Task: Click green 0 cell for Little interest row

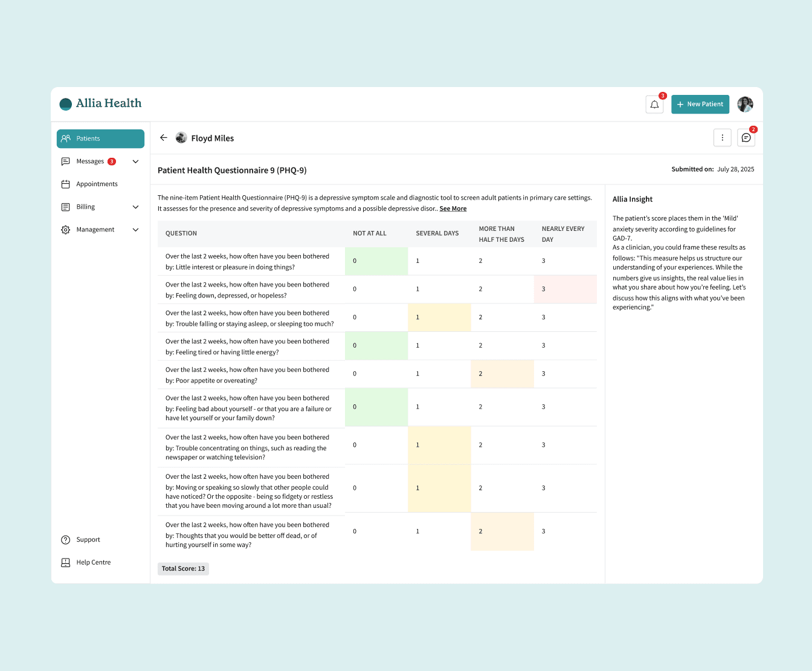Action: [x=376, y=261]
